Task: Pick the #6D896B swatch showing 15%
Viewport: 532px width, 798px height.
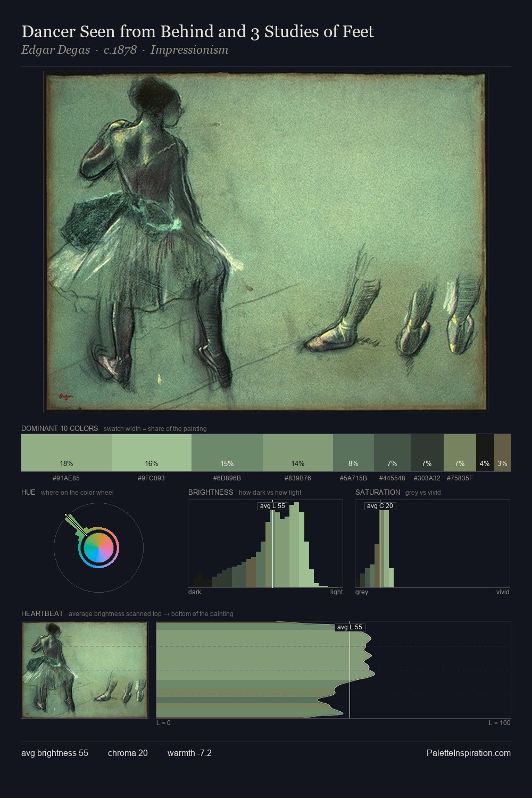Action: pyautogui.click(x=227, y=453)
